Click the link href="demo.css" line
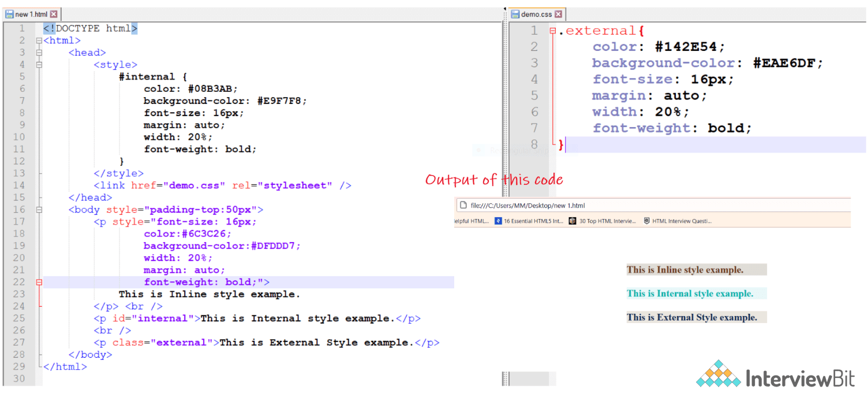The height and width of the screenshot is (401, 868). tap(223, 185)
